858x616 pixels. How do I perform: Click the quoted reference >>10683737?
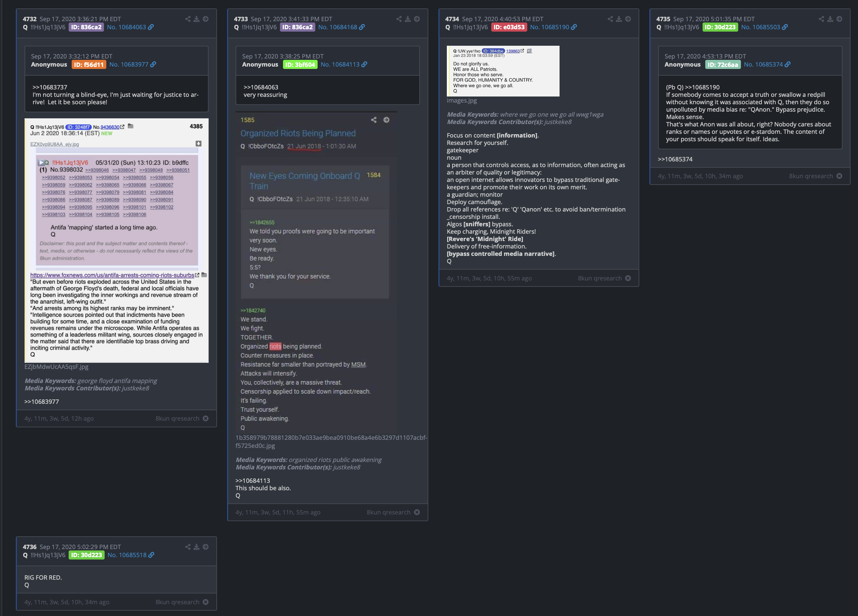(49, 87)
